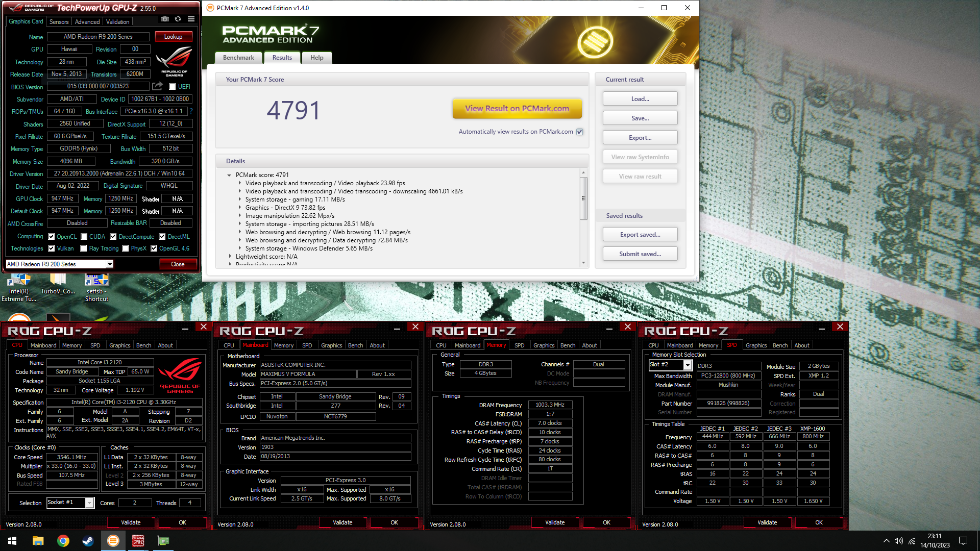
Task: Click the Submit saved... button
Action: (x=640, y=254)
